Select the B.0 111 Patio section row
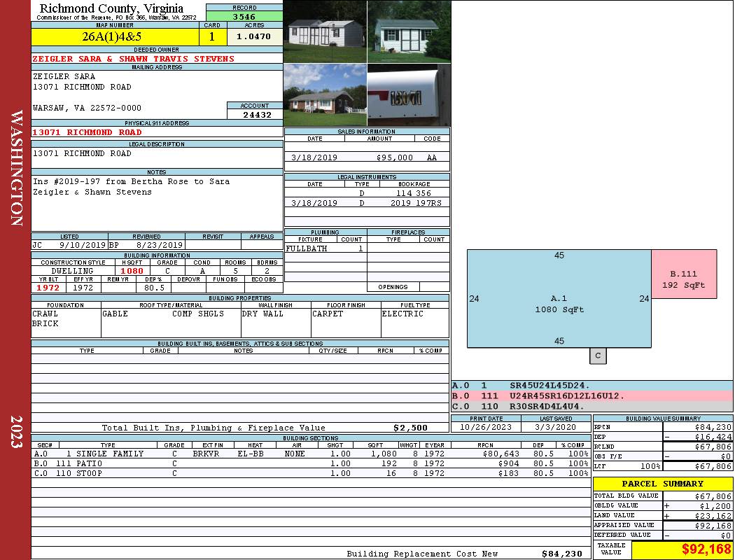This screenshot has width=735, height=560. (x=311, y=463)
